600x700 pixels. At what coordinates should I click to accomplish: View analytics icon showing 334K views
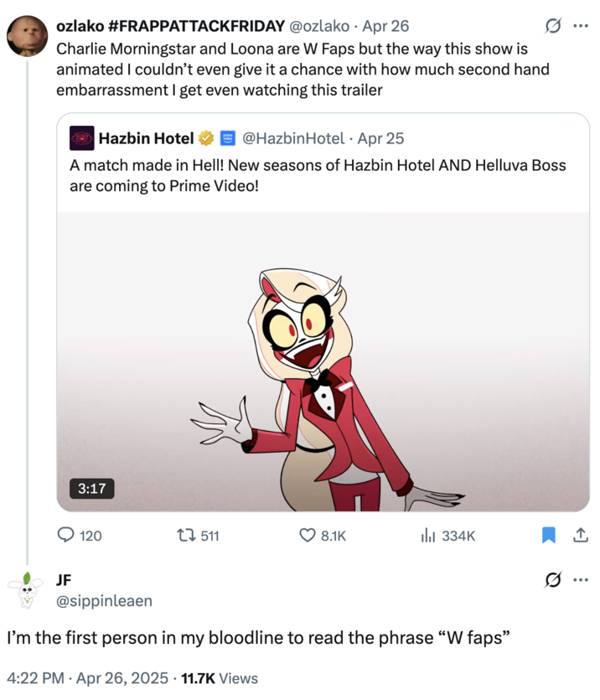(427, 535)
